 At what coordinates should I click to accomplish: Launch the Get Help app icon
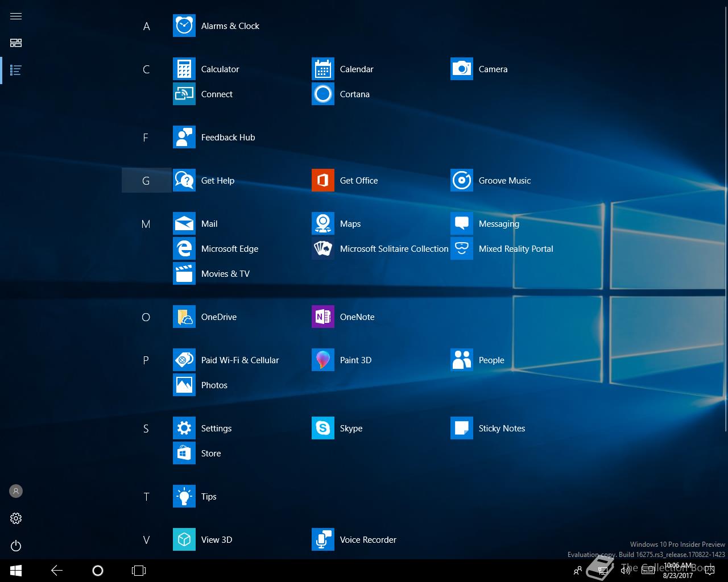184,180
